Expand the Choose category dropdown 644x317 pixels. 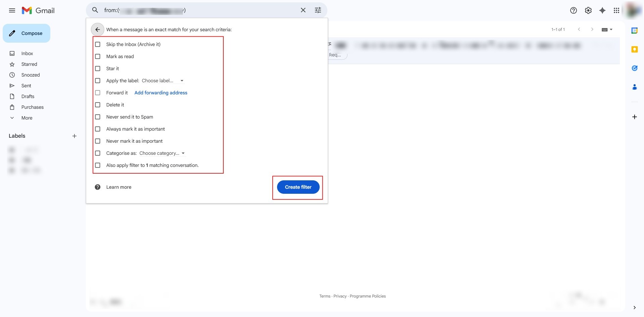point(162,153)
